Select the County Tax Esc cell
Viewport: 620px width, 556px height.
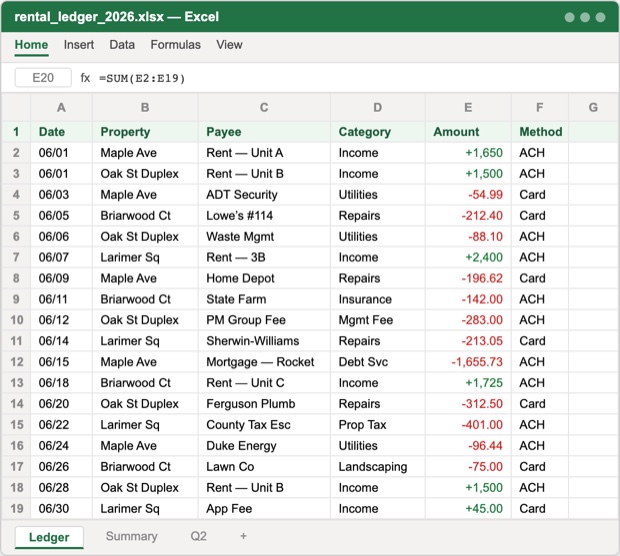(264, 425)
